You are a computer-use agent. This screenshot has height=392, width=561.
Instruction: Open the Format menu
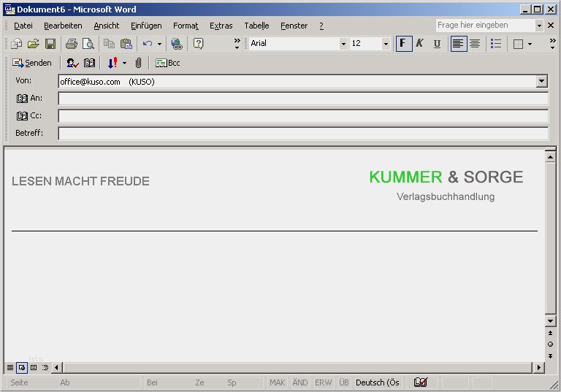click(186, 26)
